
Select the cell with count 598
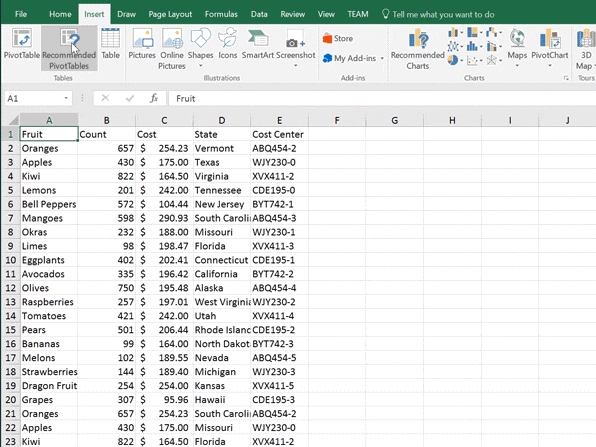[x=107, y=218]
